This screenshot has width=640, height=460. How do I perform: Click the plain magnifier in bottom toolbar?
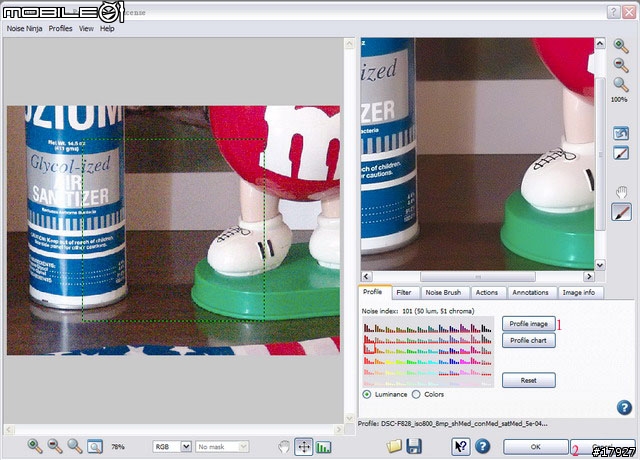75,446
